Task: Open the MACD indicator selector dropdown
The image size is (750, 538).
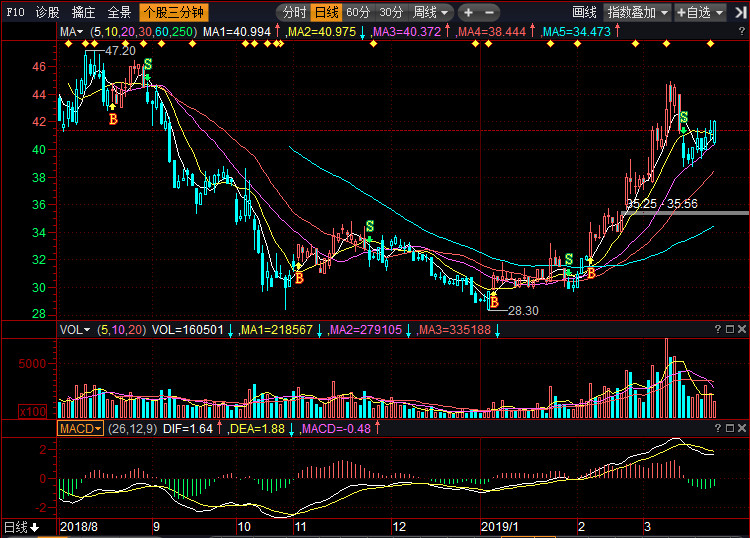Action: [x=80, y=428]
